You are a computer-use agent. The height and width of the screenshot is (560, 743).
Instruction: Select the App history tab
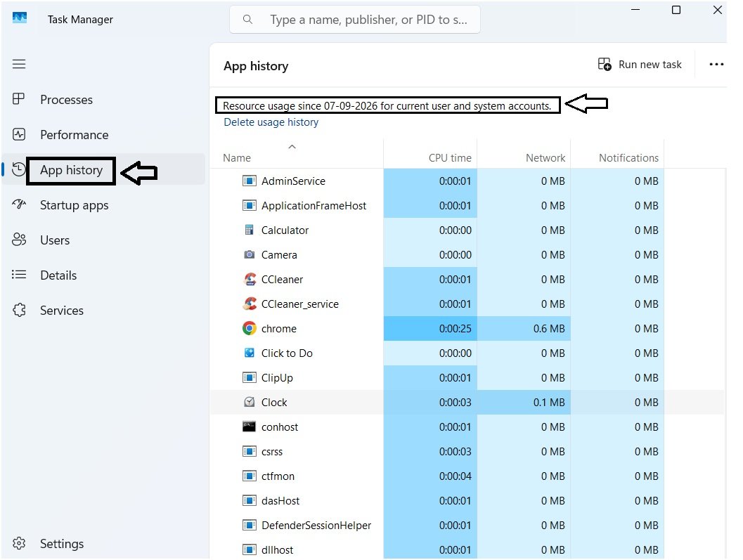coord(71,169)
